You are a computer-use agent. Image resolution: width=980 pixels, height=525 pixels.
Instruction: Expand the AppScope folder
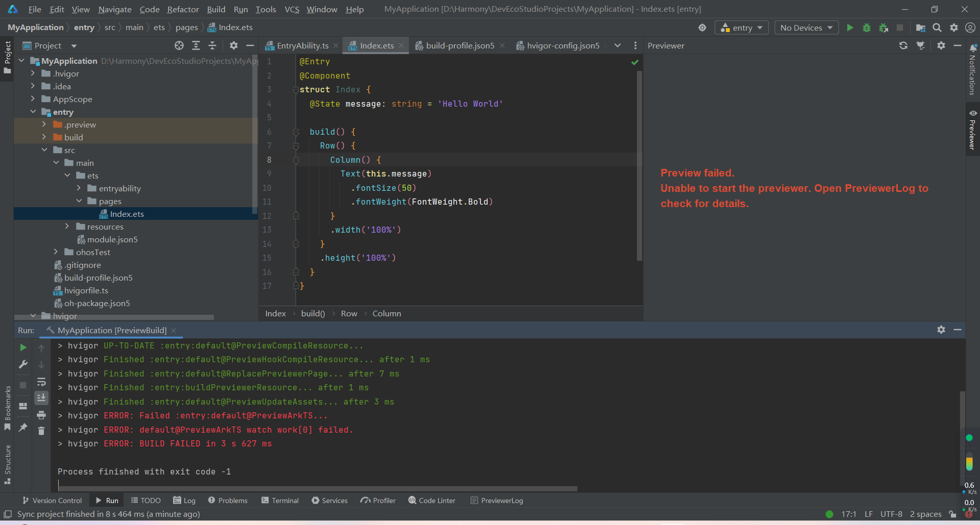click(x=33, y=99)
